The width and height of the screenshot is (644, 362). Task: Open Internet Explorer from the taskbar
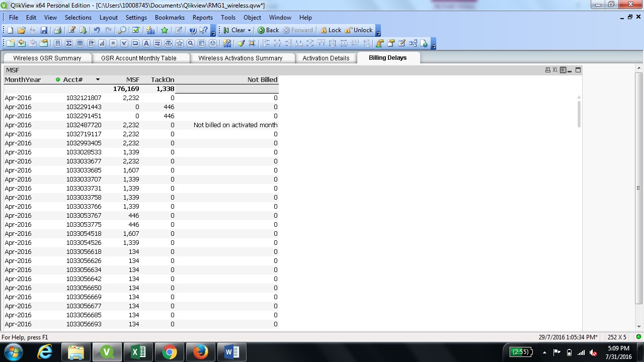coord(45,352)
